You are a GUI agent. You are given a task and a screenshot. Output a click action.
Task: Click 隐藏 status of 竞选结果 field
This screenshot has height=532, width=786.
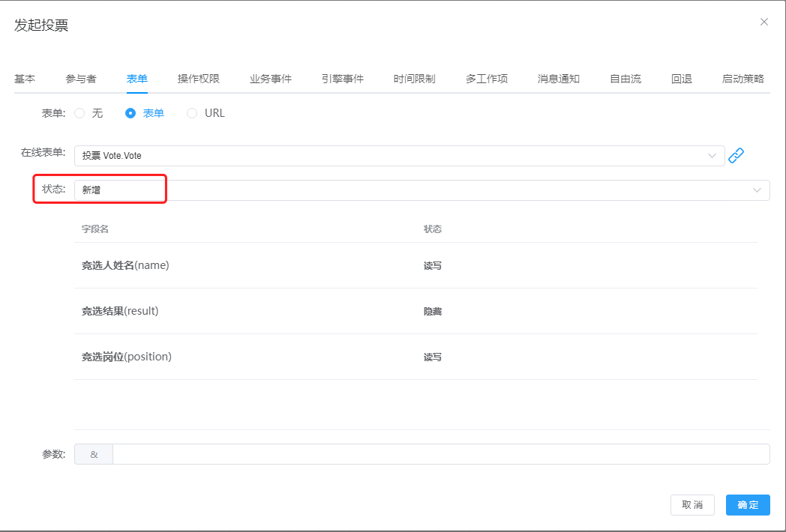(433, 312)
